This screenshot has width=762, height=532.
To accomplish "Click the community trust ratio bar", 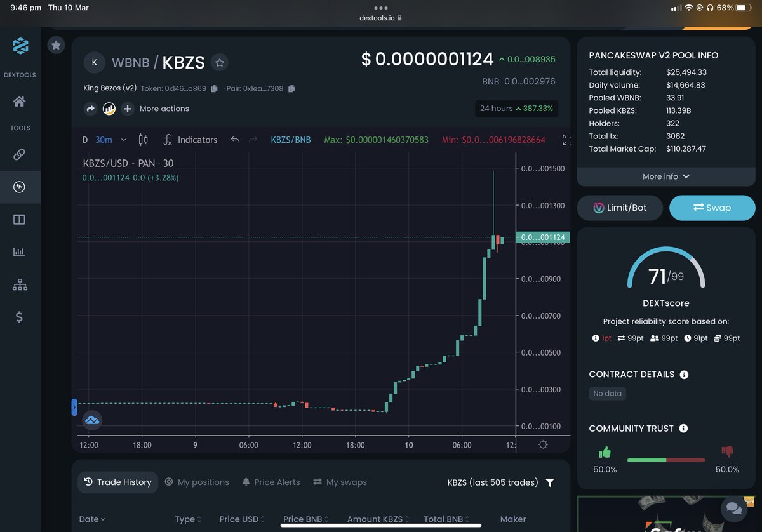I will pos(666,460).
